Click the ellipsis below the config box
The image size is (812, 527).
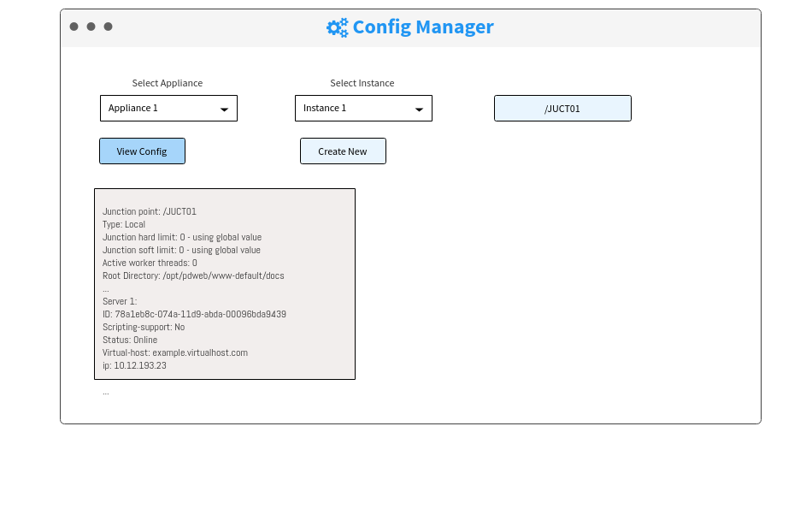(x=106, y=394)
